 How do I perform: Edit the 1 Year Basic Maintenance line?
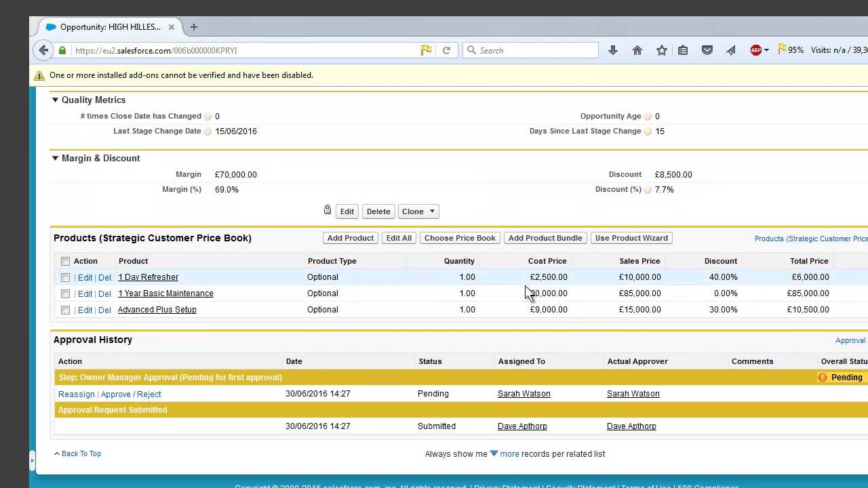(x=85, y=293)
